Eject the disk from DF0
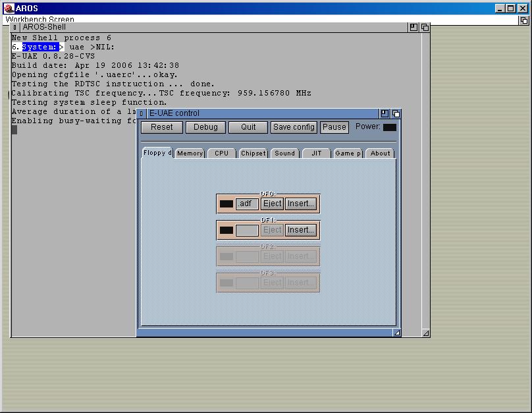Viewport: 532px width, 413px height. tap(272, 204)
